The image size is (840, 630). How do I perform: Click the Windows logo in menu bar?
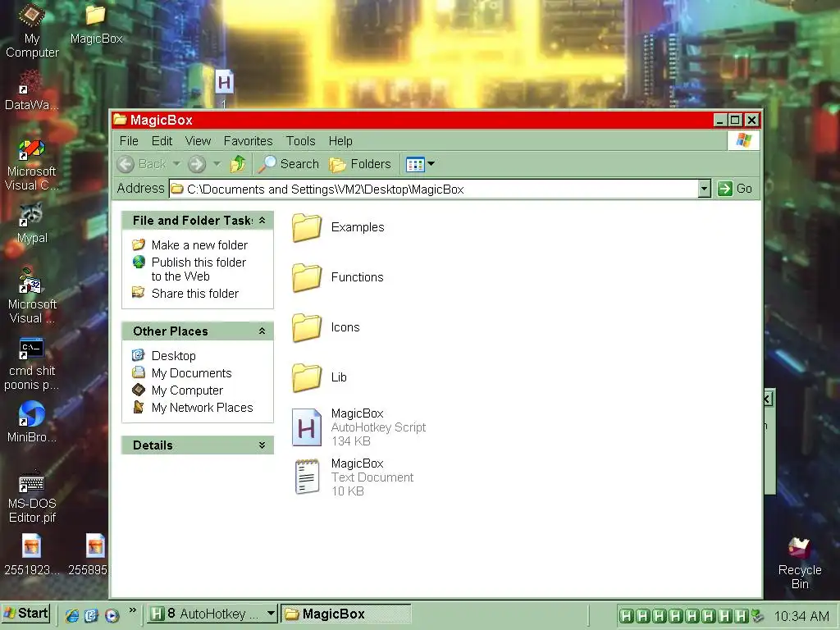(743, 140)
